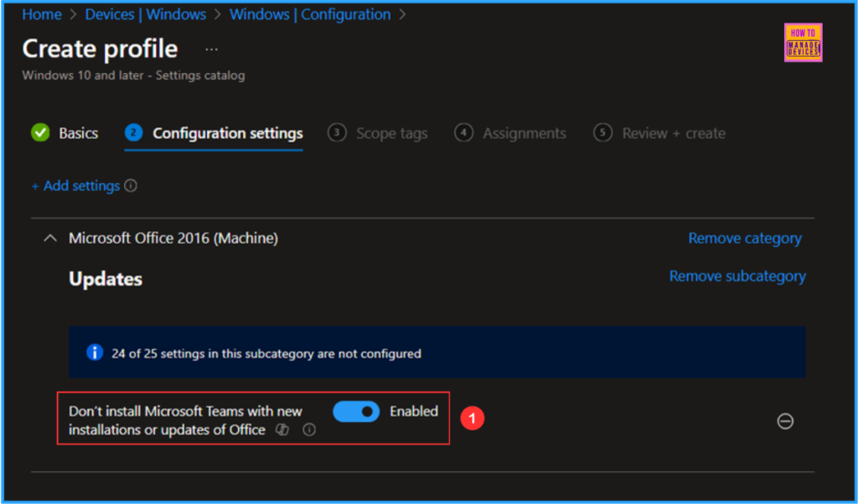Open the ellipsis menu beside Create profile
The height and width of the screenshot is (504, 858).
click(211, 49)
